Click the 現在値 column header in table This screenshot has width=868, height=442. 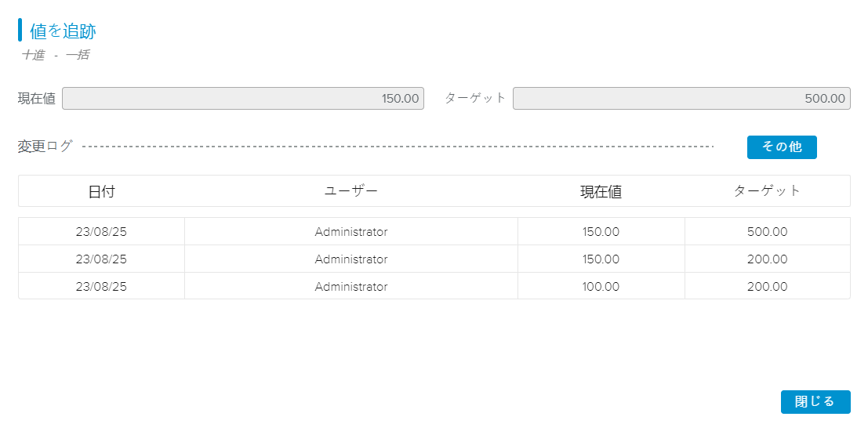[x=601, y=191]
